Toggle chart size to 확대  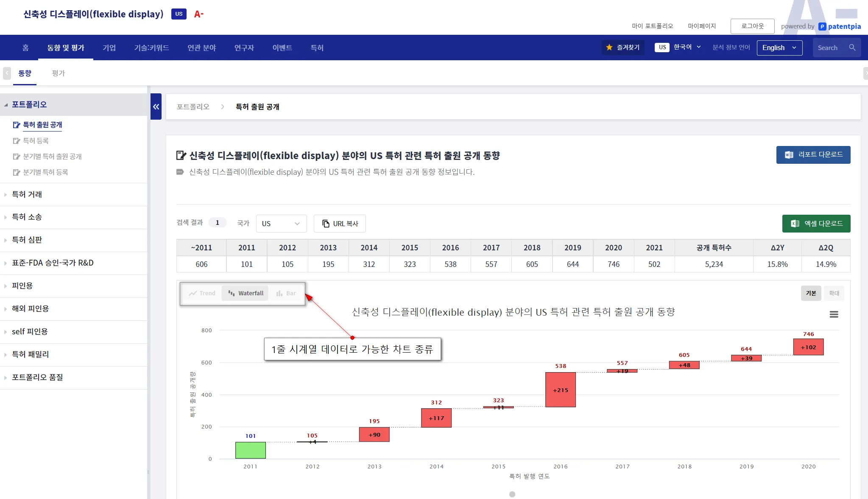click(834, 293)
